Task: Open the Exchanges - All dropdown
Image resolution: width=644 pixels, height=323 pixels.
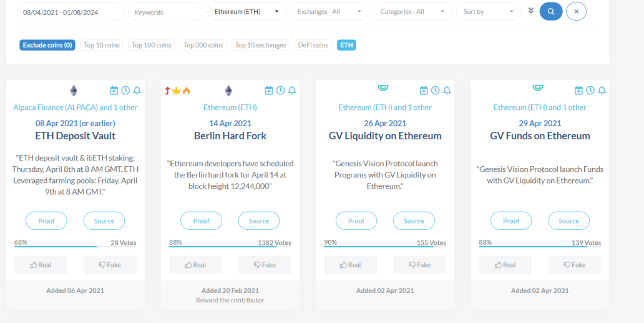Action: (x=330, y=11)
